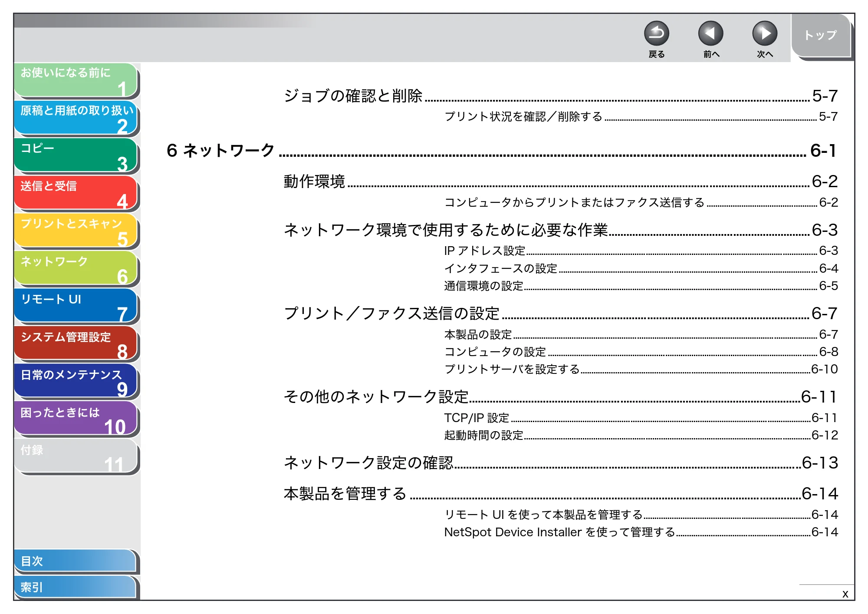Image resolution: width=868 pixels, height=614 pixels.
Task: Open 起動時間の設定 entry
Action: tap(641, 435)
